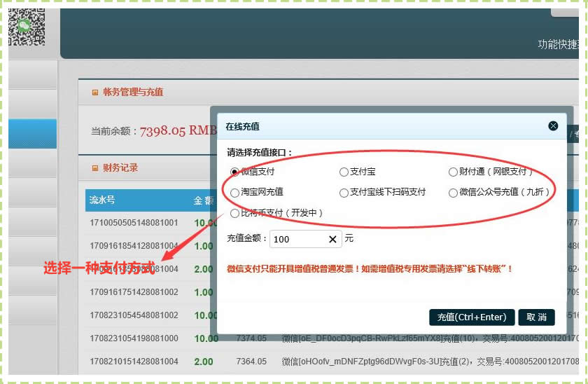The width and height of the screenshot is (588, 384).
Task: Click the 财务记录 section icon
Action: pos(95,167)
